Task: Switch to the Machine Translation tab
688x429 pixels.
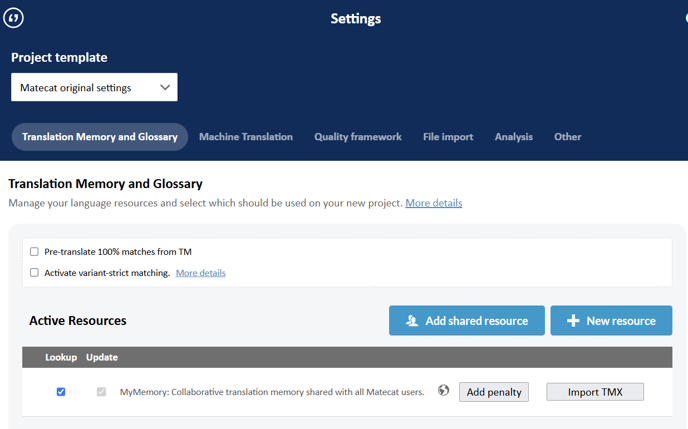Action: [246, 137]
